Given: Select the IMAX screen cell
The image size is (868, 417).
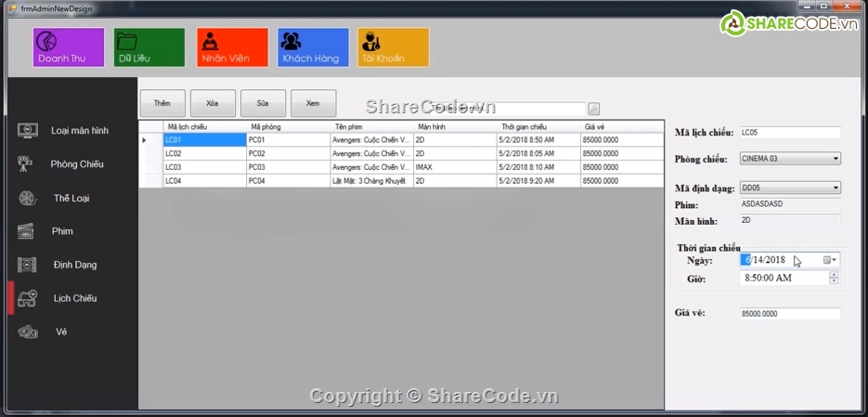Looking at the screenshot, I should tap(456, 167).
